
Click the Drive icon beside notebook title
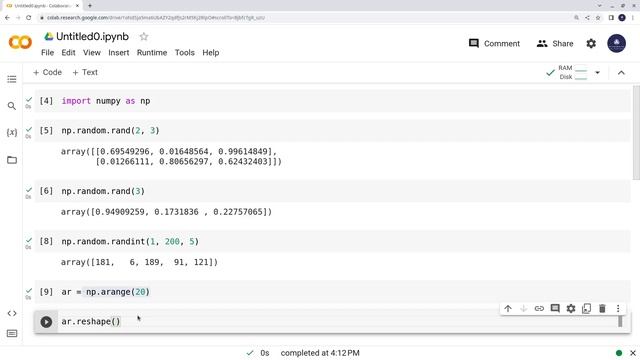click(x=49, y=36)
